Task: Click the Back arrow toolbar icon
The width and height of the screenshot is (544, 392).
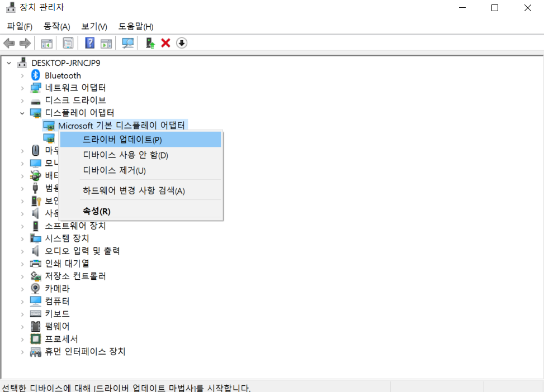Action: (x=9, y=44)
